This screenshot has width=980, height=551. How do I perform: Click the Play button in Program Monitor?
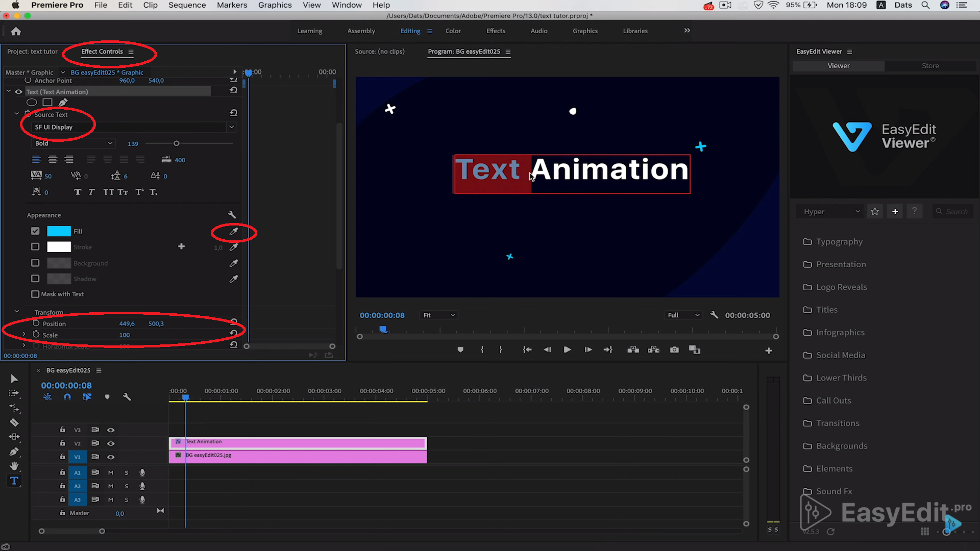pyautogui.click(x=568, y=350)
